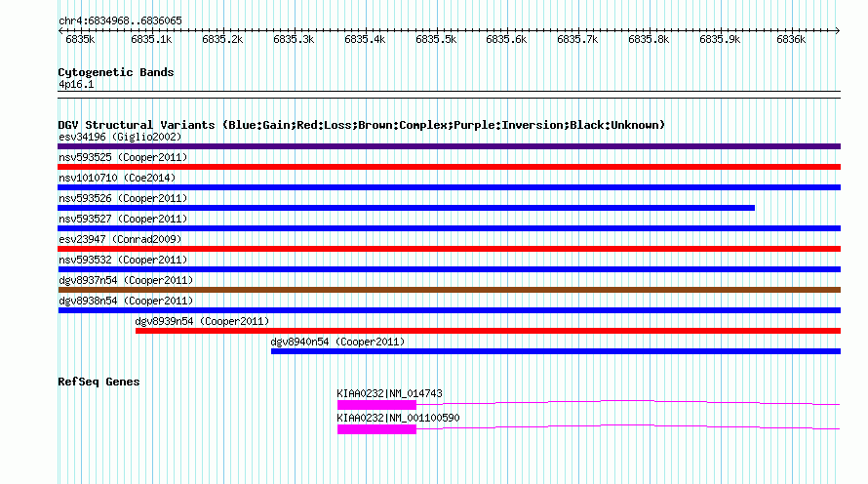Open nsv593527 (Cooper2011) variant label
Image resolution: width=868 pixels, height=484 pixels.
coord(123,219)
